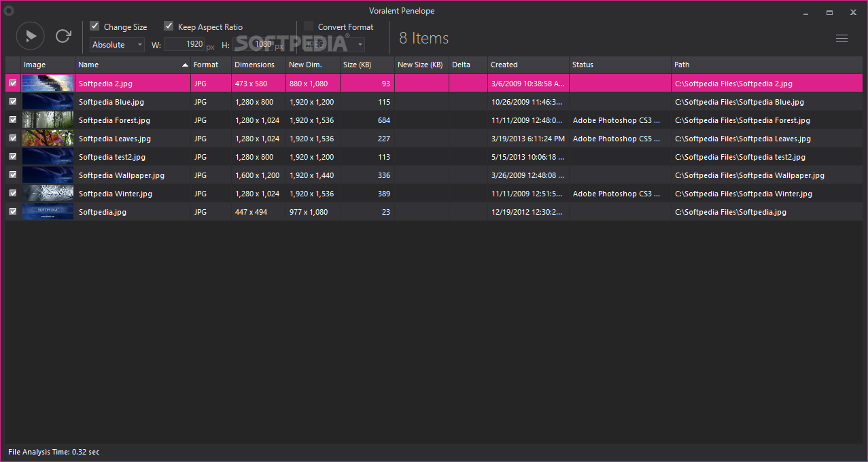868x462 pixels.
Task: Click File Analysis Time status text
Action: pyautogui.click(x=54, y=452)
